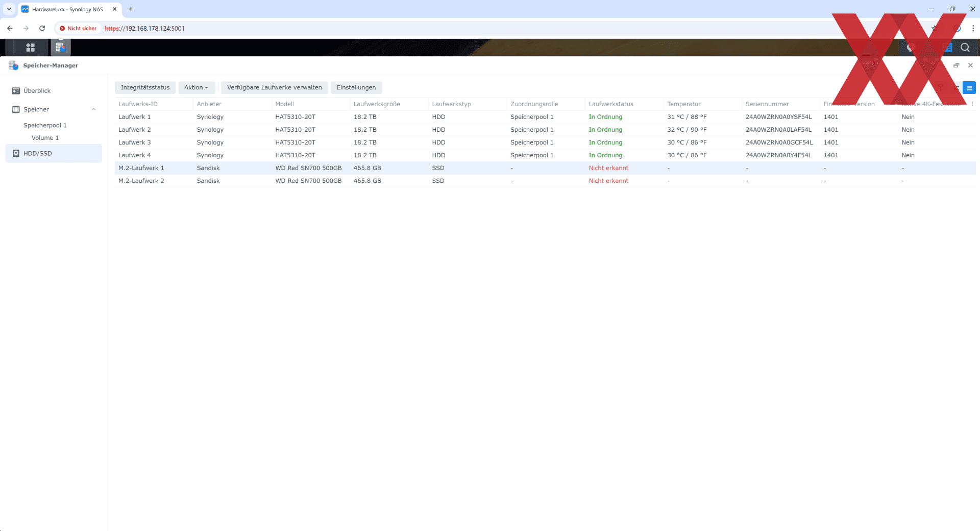
Task: Maximize the Speicher-Manager window
Action: point(956,65)
